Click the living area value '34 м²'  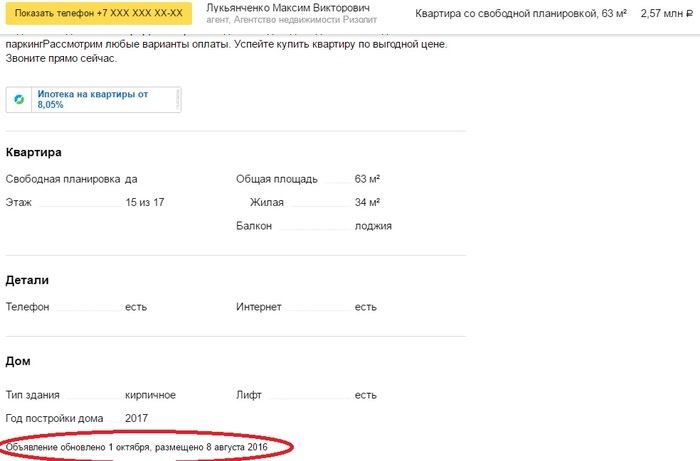(367, 202)
